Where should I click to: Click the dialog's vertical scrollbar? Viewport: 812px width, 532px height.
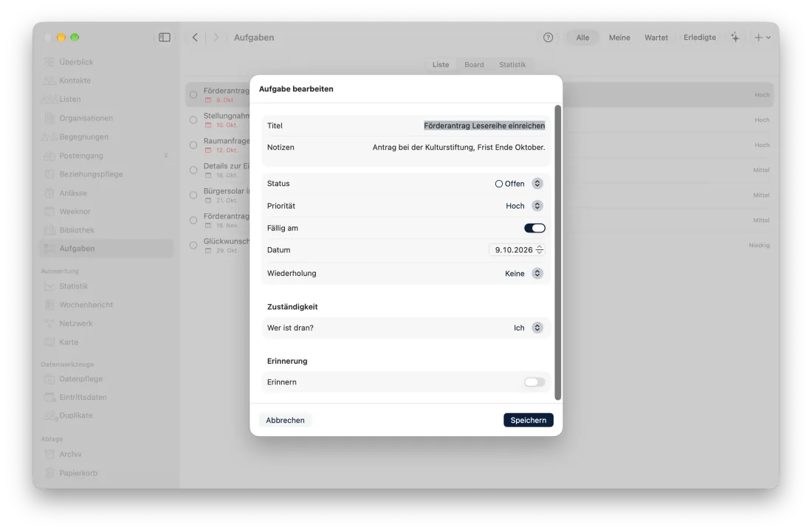(x=558, y=252)
